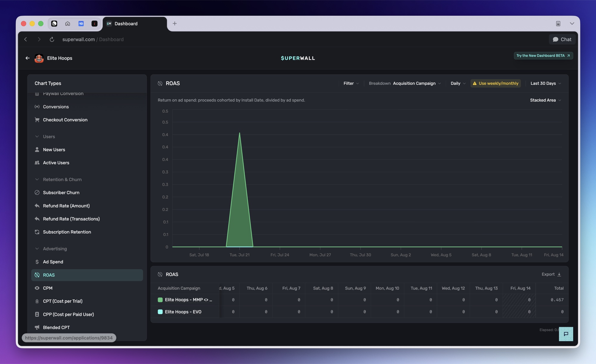Image resolution: width=596 pixels, height=364 pixels.
Task: Open the Last 30 Days date range dropdown
Action: 546,83
